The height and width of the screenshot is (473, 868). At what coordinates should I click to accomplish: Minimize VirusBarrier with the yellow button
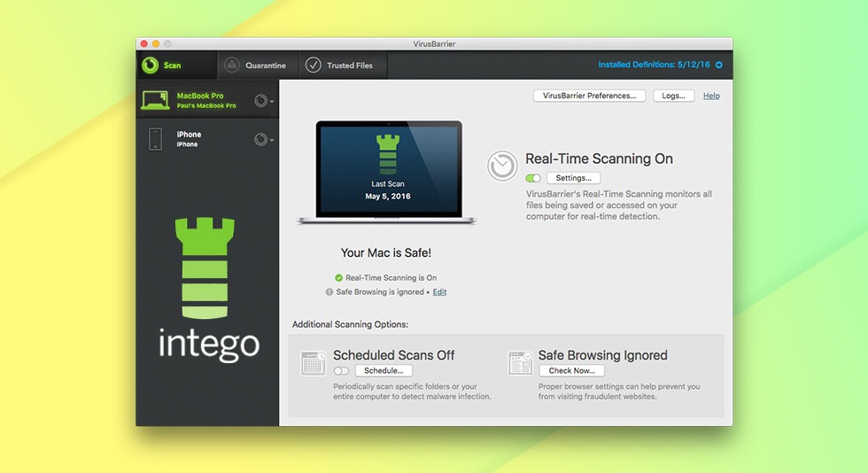click(x=156, y=43)
